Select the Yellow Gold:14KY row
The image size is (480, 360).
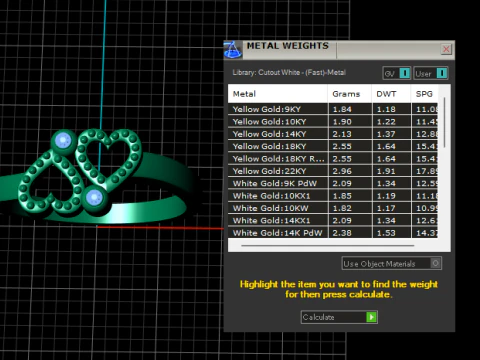333,134
